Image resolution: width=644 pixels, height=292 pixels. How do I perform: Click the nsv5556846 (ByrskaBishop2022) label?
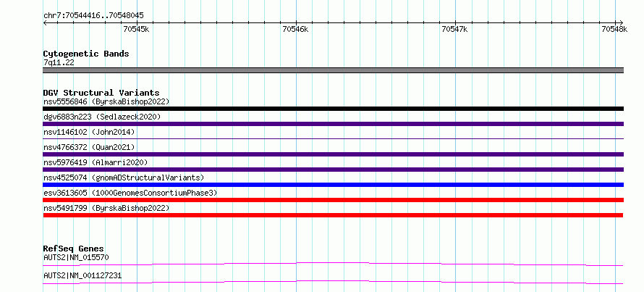coord(106,101)
